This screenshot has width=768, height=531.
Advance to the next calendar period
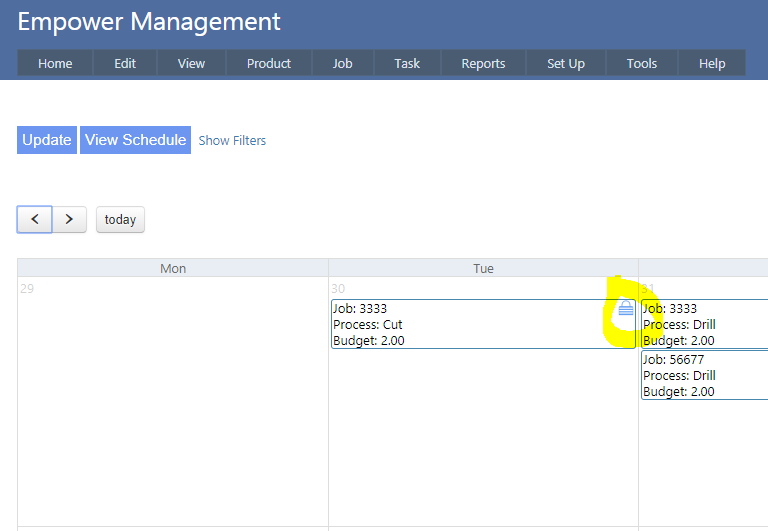pyautogui.click(x=69, y=219)
